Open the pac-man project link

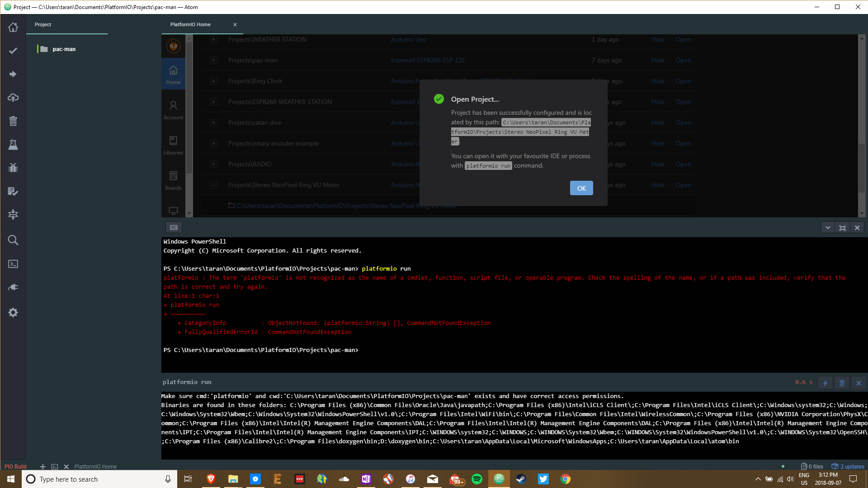683,60
